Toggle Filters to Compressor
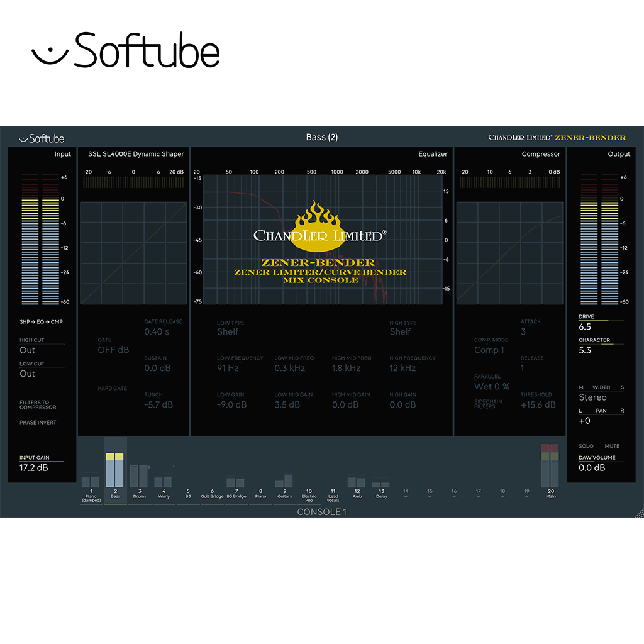The height and width of the screenshot is (644, 644). (x=38, y=404)
